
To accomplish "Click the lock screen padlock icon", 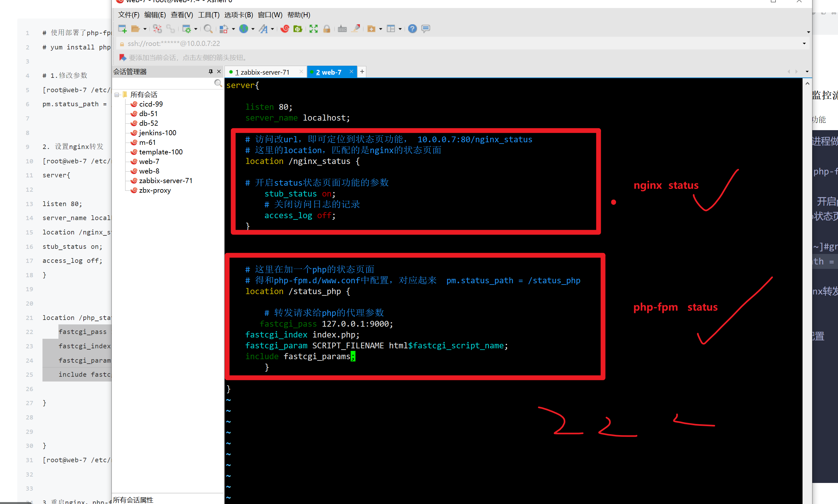I will tap(327, 29).
